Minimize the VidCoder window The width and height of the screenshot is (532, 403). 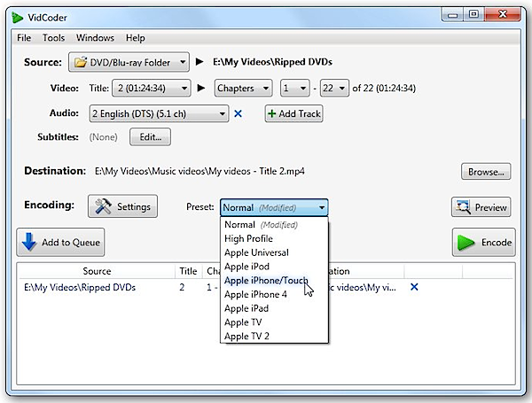coord(452,15)
